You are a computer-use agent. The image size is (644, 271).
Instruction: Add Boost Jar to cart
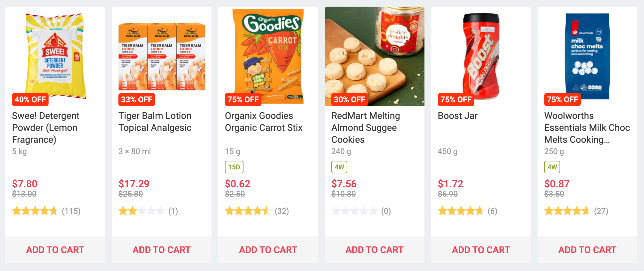pyautogui.click(x=481, y=250)
